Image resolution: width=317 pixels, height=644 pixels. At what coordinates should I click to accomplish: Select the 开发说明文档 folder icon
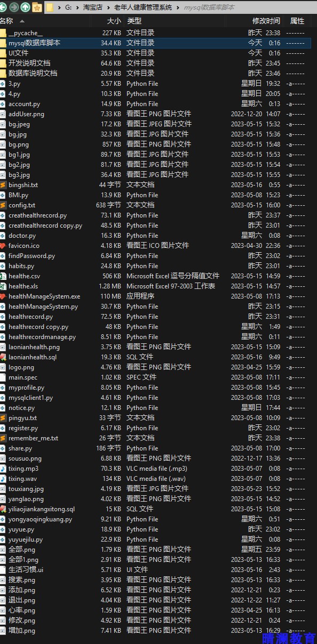(x=3, y=63)
